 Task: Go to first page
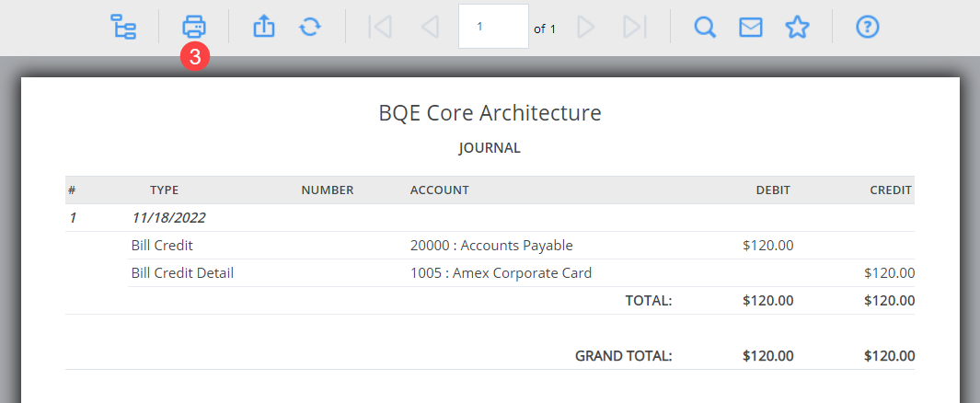380,27
